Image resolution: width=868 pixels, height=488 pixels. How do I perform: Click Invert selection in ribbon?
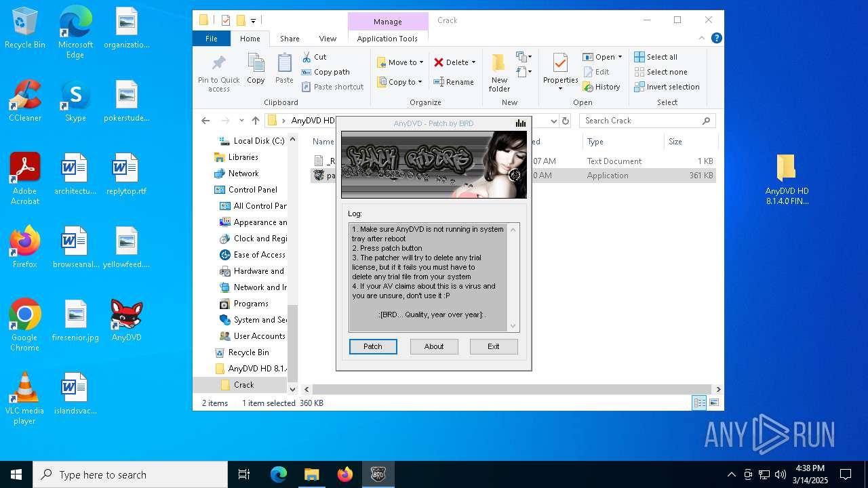(x=667, y=87)
